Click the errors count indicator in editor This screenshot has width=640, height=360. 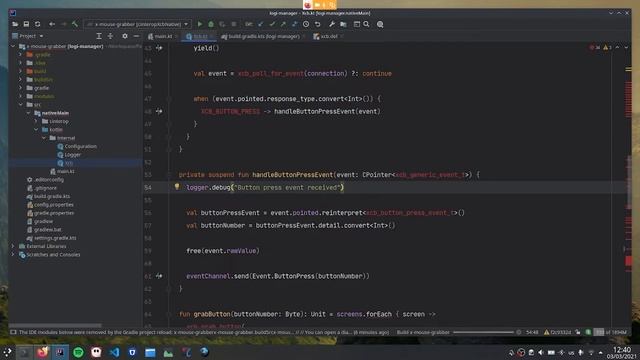pos(595,48)
